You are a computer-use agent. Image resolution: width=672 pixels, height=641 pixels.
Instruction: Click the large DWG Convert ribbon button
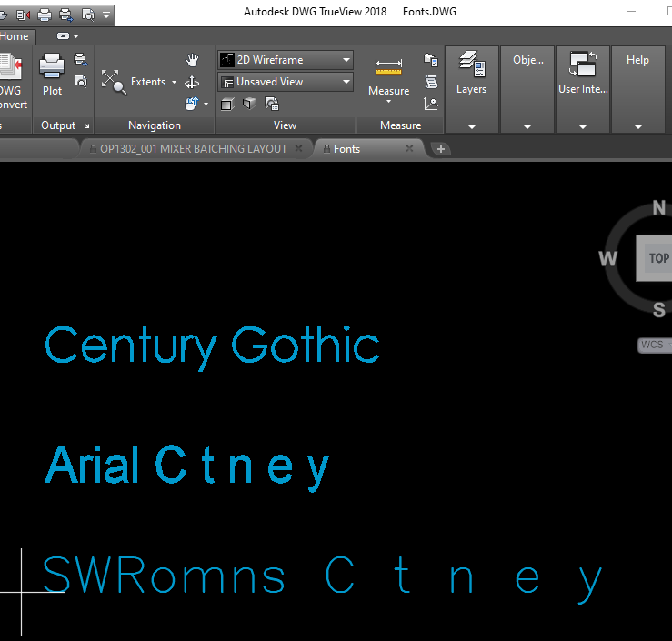pyautogui.click(x=13, y=81)
